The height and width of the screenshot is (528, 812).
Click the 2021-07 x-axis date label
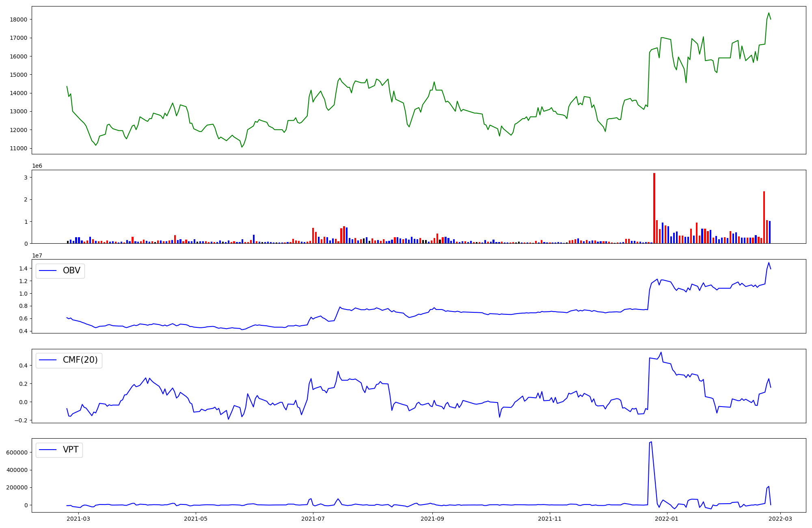coord(313,519)
